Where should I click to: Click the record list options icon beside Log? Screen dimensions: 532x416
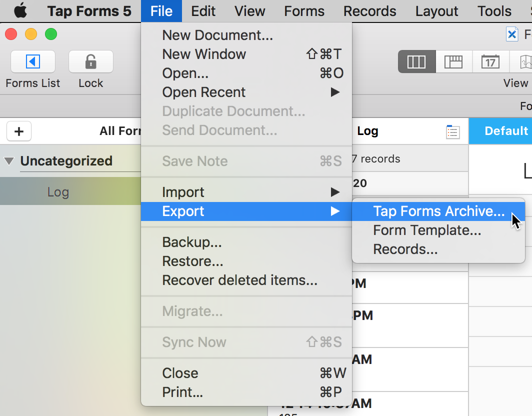(x=453, y=131)
